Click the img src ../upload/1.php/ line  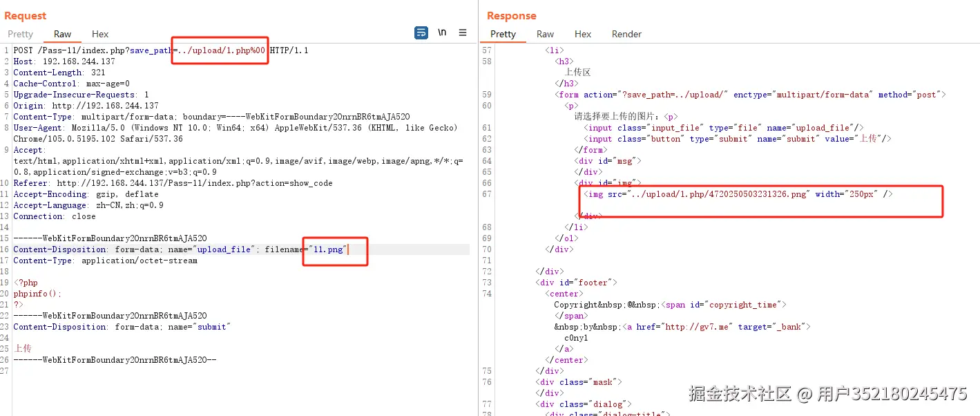click(738, 194)
